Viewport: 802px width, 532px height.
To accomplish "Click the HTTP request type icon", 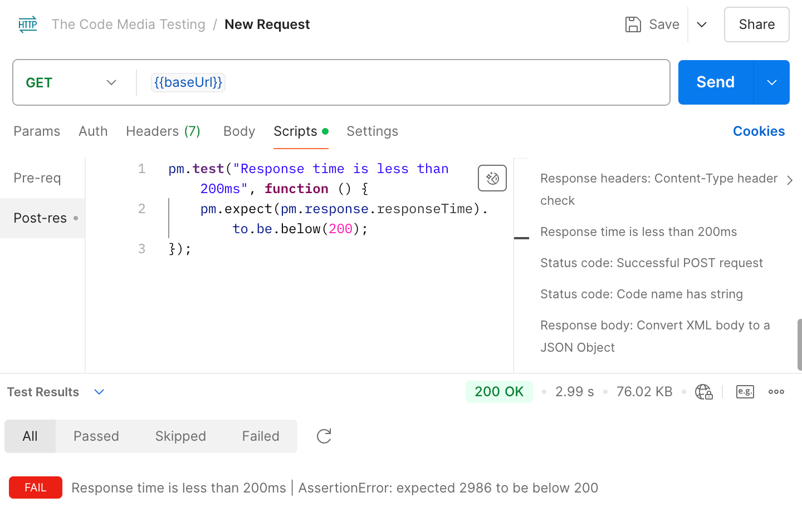I will 28,24.
